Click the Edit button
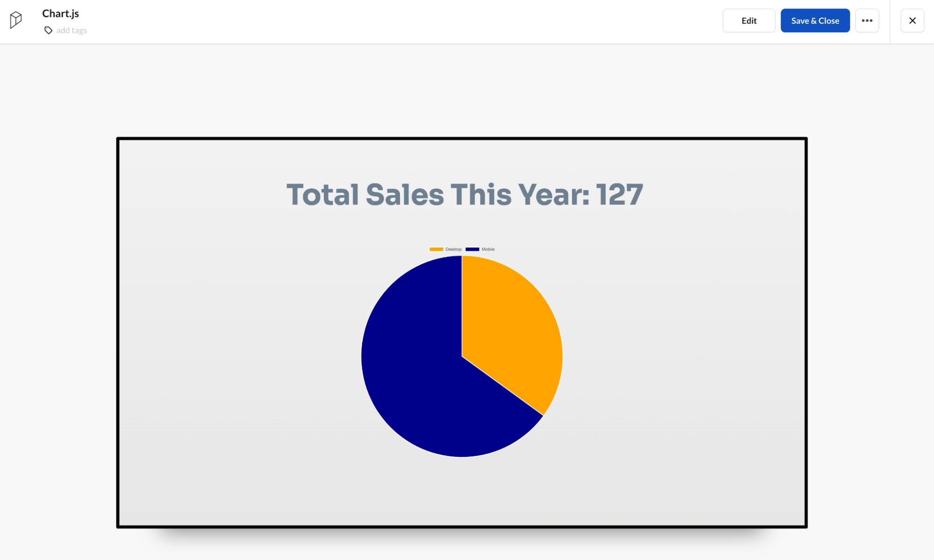The width and height of the screenshot is (934, 560). (749, 21)
